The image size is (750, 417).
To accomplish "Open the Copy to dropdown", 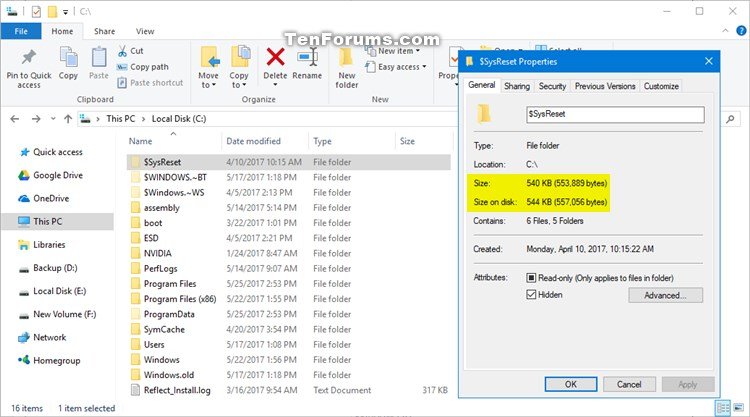I will [x=238, y=80].
